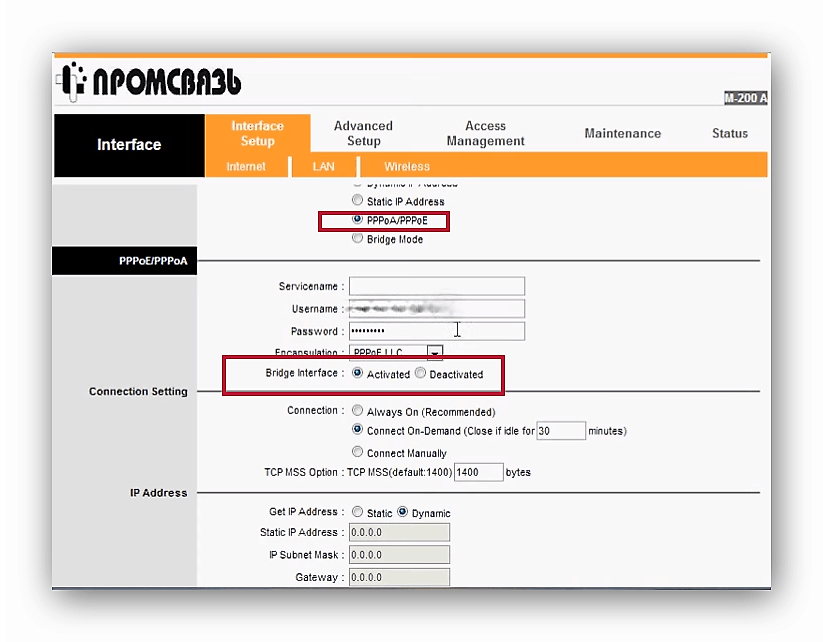Switch to the Status tab
The height and width of the screenshot is (642, 823).
[730, 133]
